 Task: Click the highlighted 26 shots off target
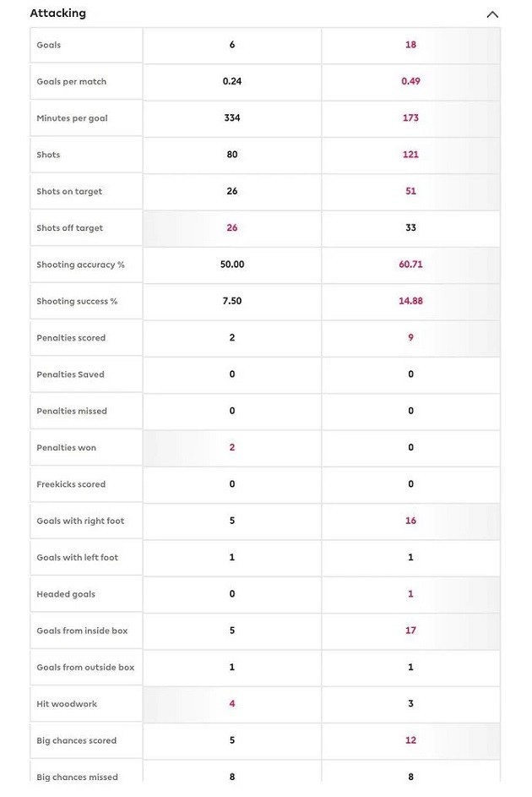231,228
